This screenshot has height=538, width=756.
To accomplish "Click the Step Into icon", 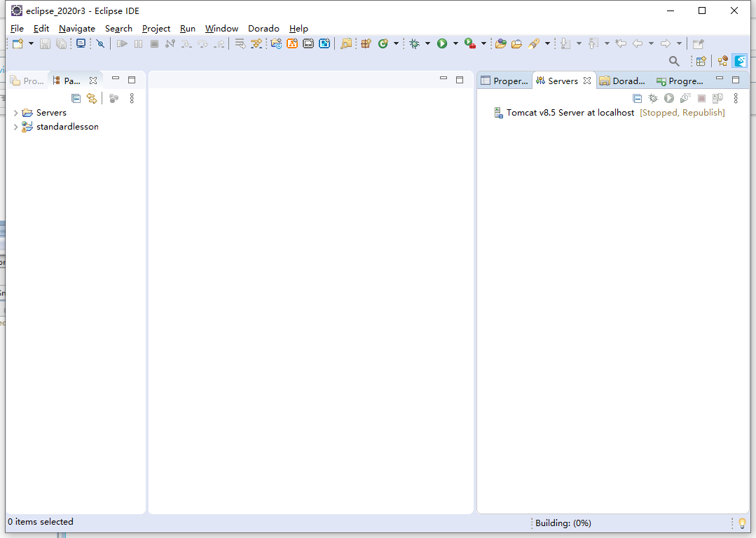I will click(x=186, y=44).
